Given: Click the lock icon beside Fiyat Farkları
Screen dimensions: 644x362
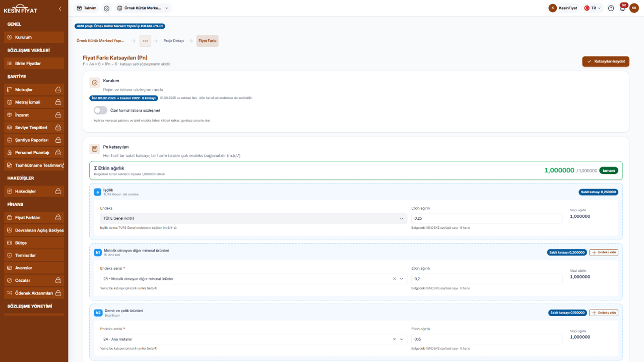Looking at the screenshot, I should coord(58,218).
